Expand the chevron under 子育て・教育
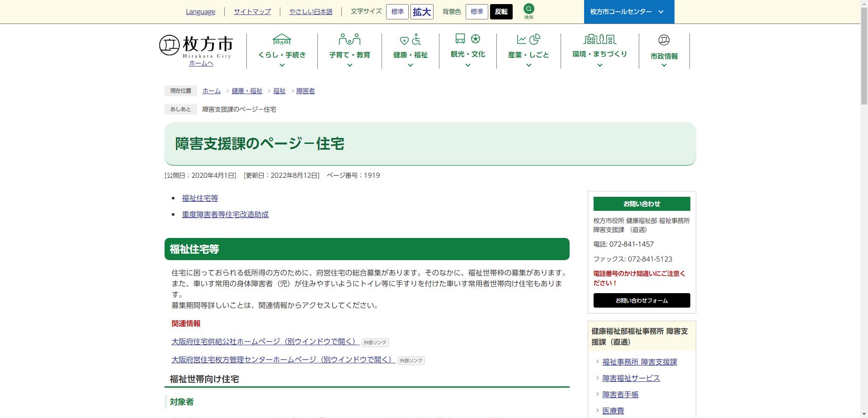 point(349,65)
